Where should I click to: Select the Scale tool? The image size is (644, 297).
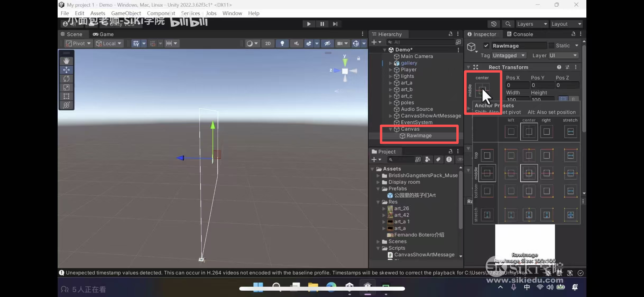(66, 87)
